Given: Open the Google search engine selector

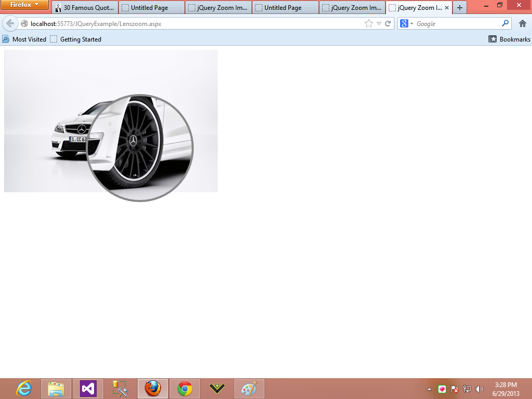Looking at the screenshot, I should [x=406, y=24].
